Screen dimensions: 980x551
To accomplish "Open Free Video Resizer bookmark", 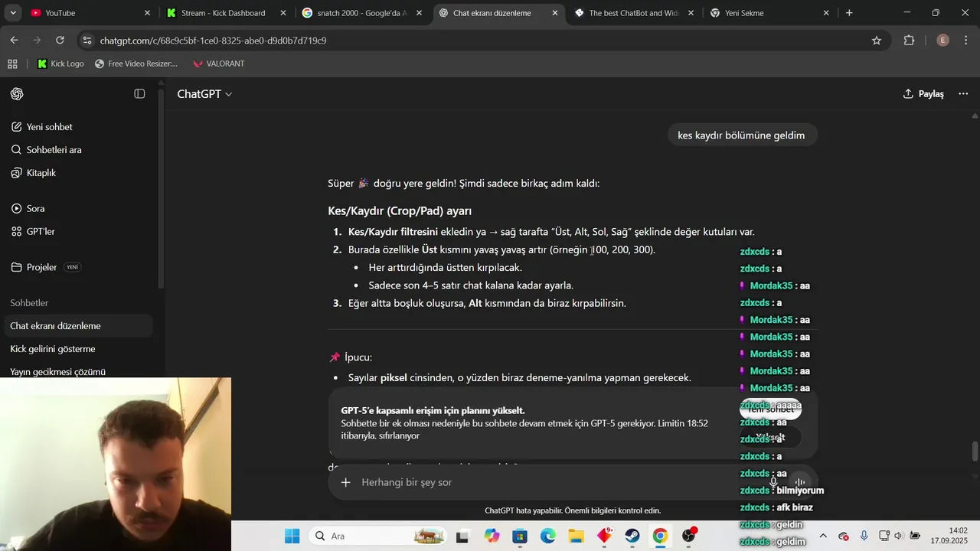I will tap(136, 64).
